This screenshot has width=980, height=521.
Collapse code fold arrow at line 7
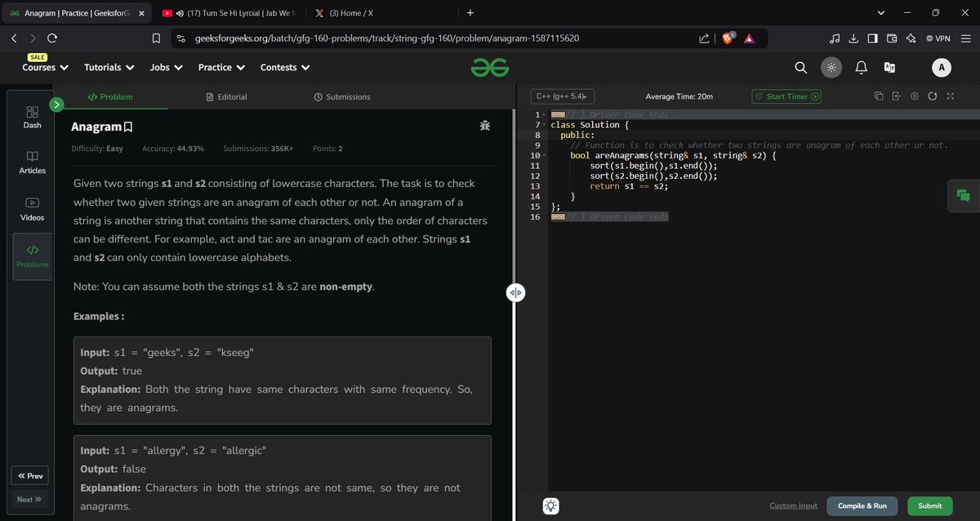tap(543, 125)
